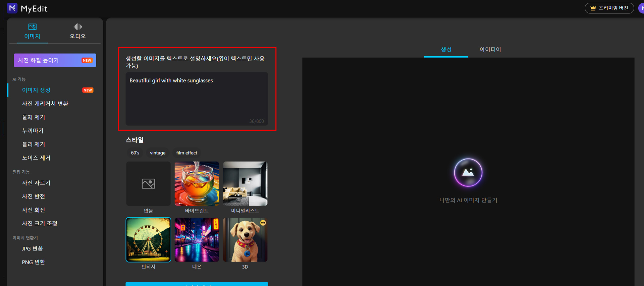
Task: Click the 프리미엄 버전 button
Action: click(x=609, y=8)
